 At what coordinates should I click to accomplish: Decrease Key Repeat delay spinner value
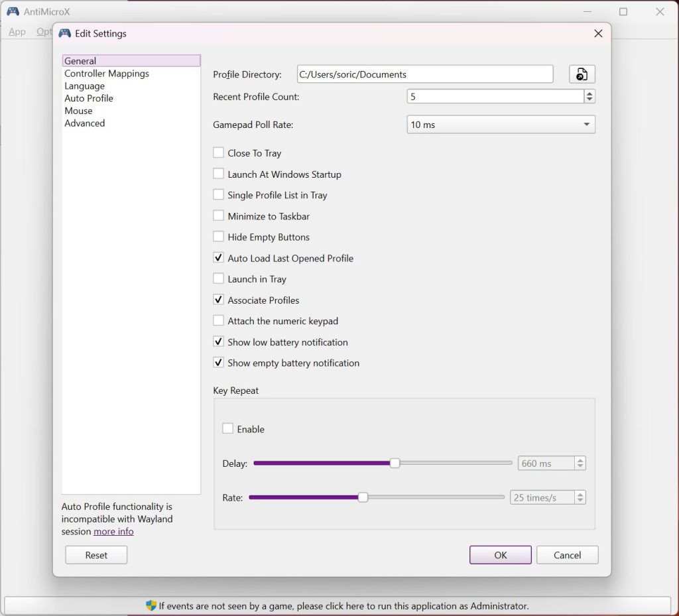(580, 466)
